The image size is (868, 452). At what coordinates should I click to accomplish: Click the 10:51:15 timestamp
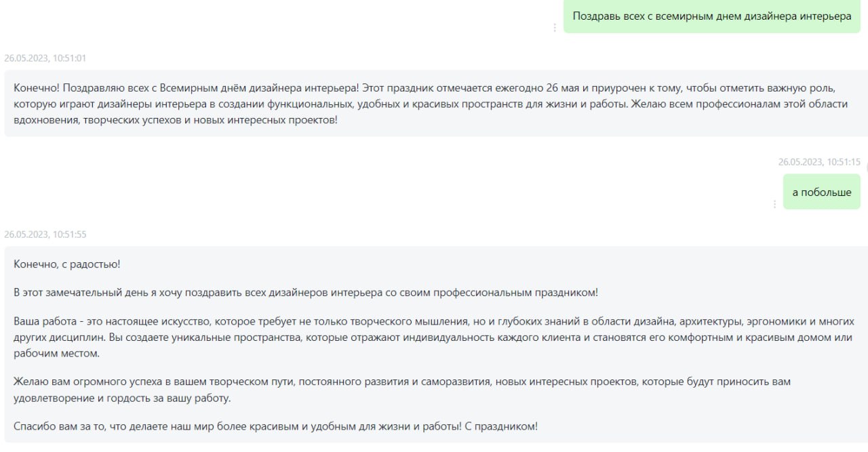(x=819, y=162)
